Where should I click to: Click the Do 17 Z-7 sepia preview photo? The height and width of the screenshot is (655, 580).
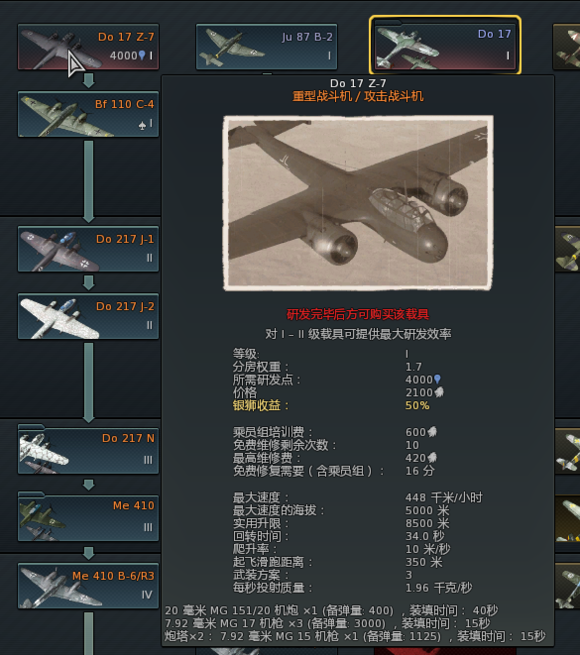(358, 203)
